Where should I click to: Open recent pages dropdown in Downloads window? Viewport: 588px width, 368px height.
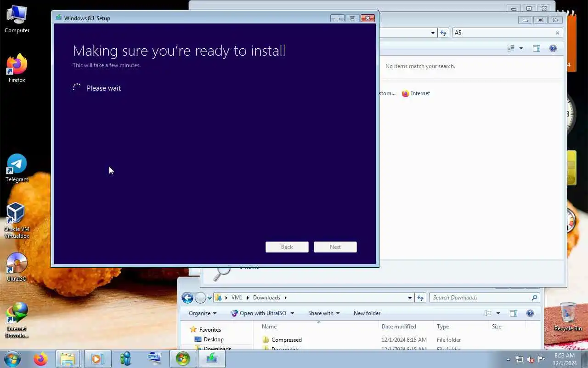click(x=209, y=298)
